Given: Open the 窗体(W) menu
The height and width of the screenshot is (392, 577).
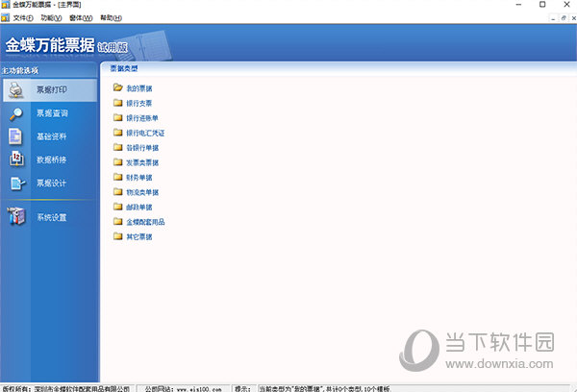Looking at the screenshot, I should click(x=81, y=17).
